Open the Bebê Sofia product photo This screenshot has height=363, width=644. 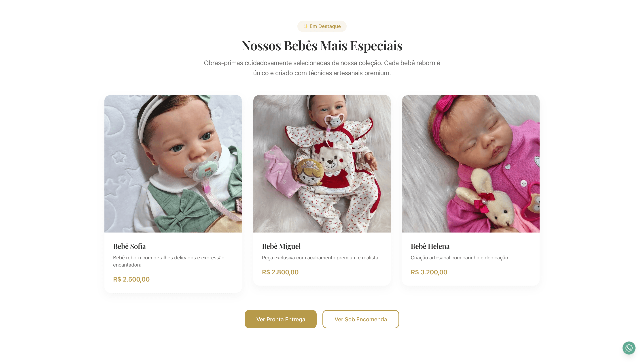pos(173,164)
